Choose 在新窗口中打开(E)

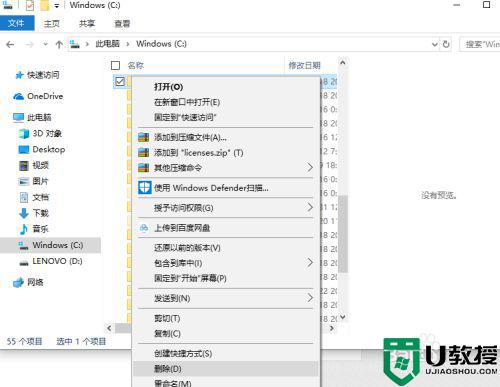[x=225, y=102]
